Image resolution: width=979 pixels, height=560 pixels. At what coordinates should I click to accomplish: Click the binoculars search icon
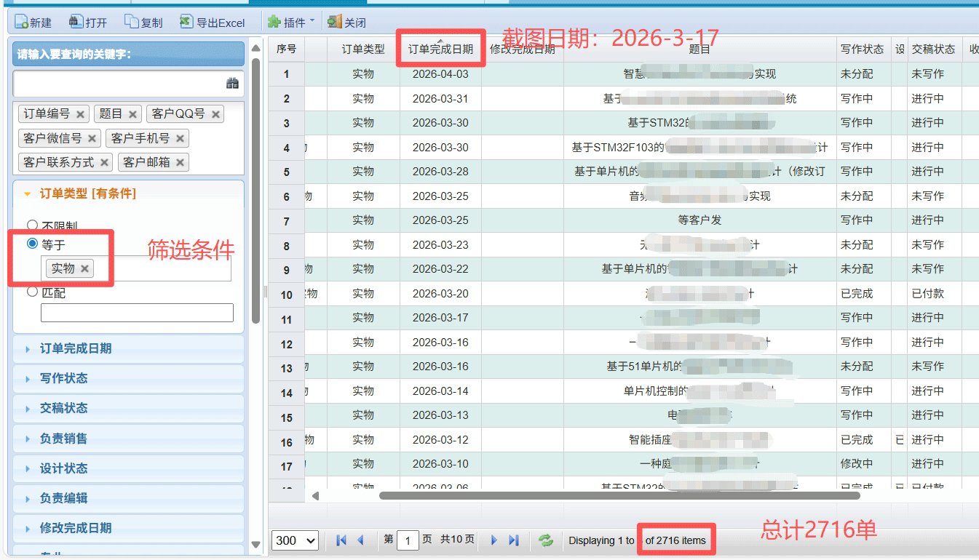232,84
